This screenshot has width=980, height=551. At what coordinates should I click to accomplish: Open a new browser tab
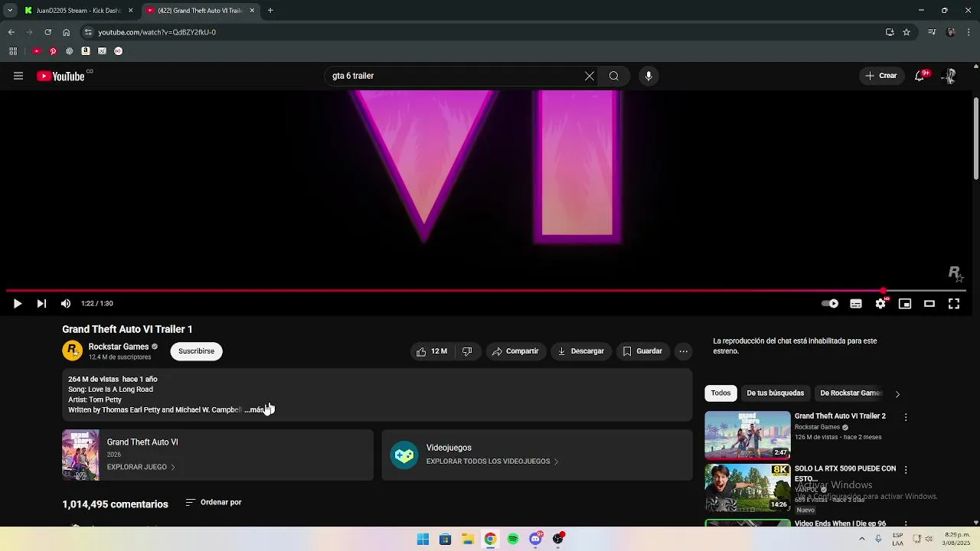[270, 11]
